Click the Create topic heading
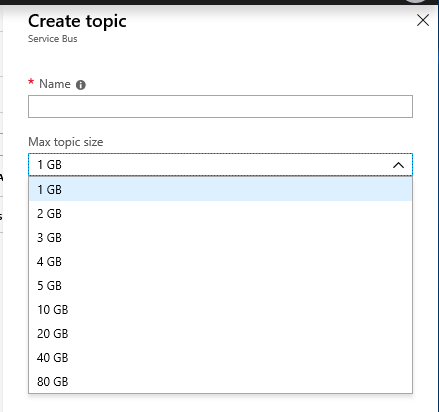Viewport: 439px width, 412px height. tap(77, 22)
